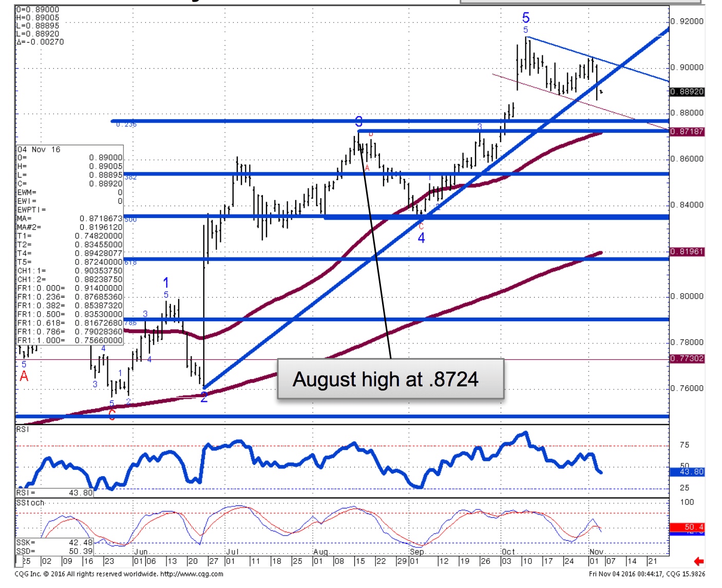This screenshot has height=588, width=722.
Task: Select the maroon 0.77302 price tag on axis
Action: tap(687, 359)
